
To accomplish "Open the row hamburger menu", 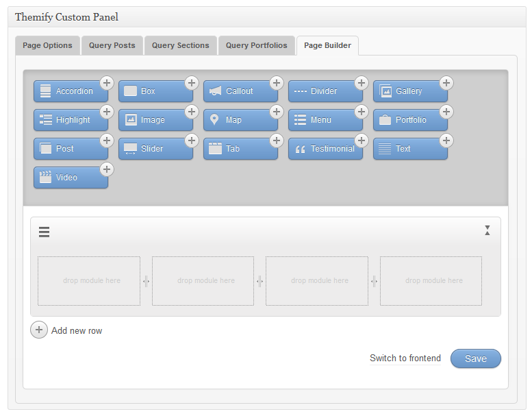I will 44,232.
